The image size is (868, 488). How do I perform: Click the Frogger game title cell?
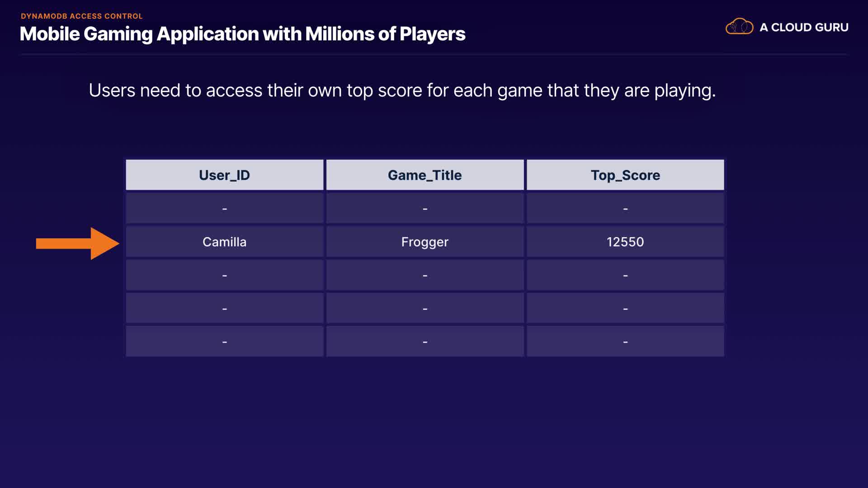pyautogui.click(x=425, y=242)
